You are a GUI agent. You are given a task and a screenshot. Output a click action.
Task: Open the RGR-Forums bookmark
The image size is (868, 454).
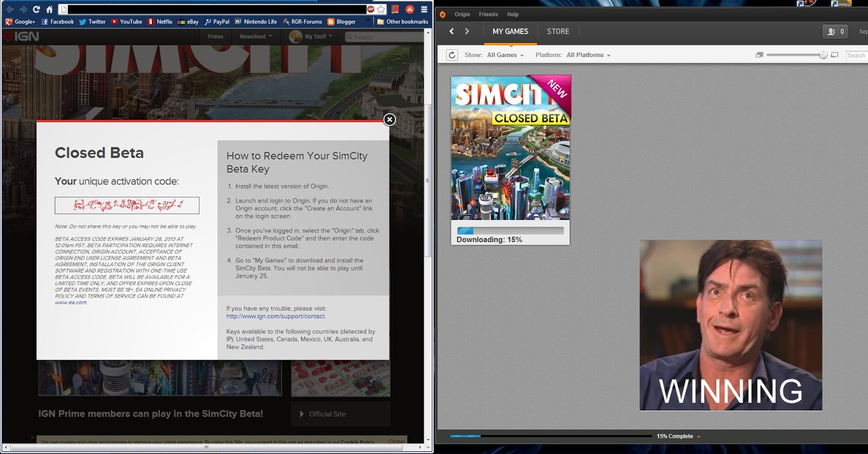(302, 22)
